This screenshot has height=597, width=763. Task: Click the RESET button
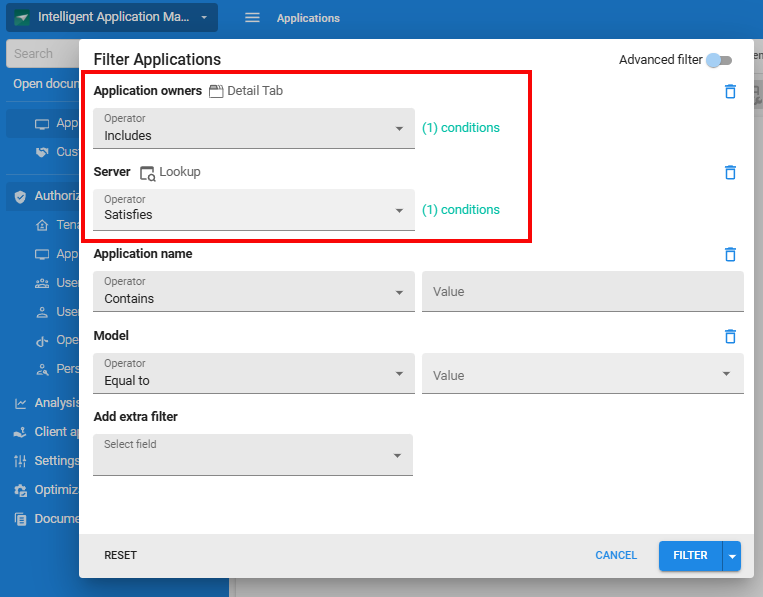120,555
